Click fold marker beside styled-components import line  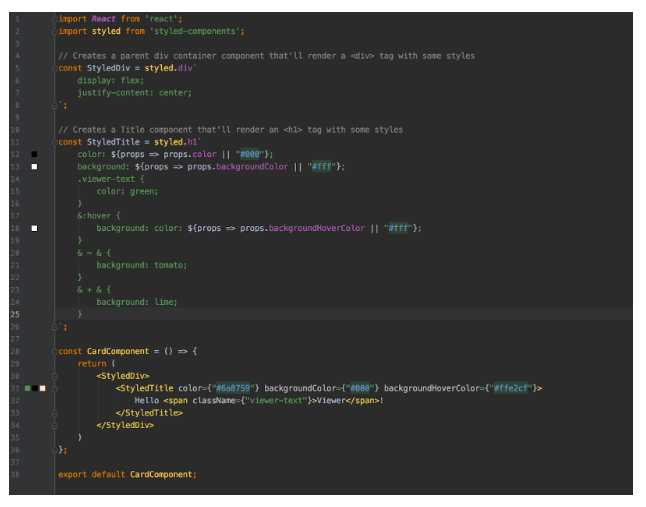54,31
